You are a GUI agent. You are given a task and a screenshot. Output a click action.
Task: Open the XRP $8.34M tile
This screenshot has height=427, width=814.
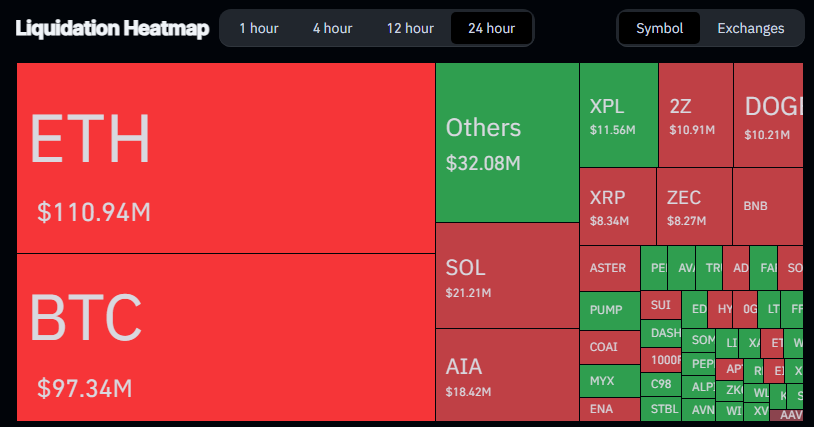(617, 206)
